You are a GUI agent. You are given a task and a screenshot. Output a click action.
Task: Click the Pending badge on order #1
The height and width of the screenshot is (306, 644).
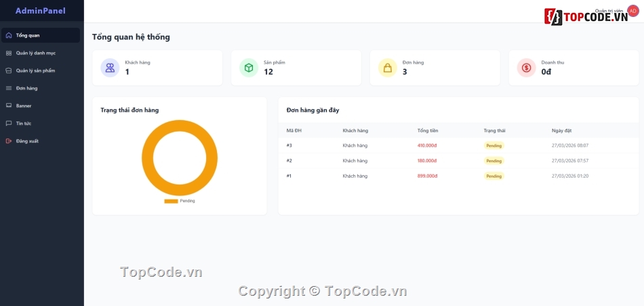tap(494, 176)
